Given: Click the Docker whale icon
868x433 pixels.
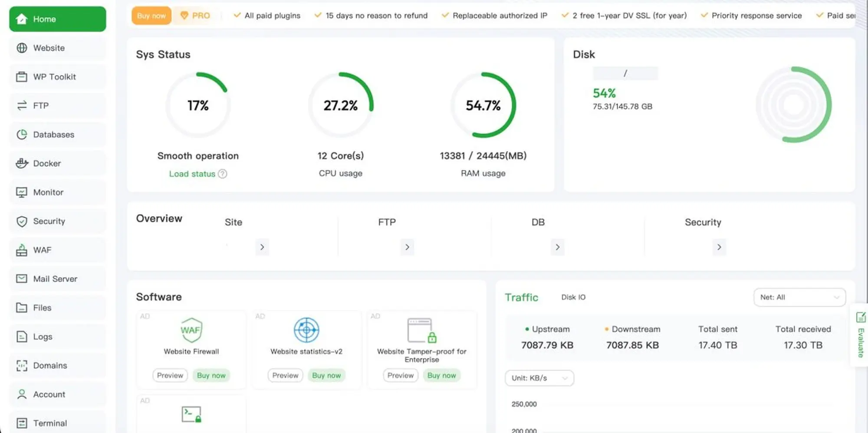Looking at the screenshot, I should [22, 163].
